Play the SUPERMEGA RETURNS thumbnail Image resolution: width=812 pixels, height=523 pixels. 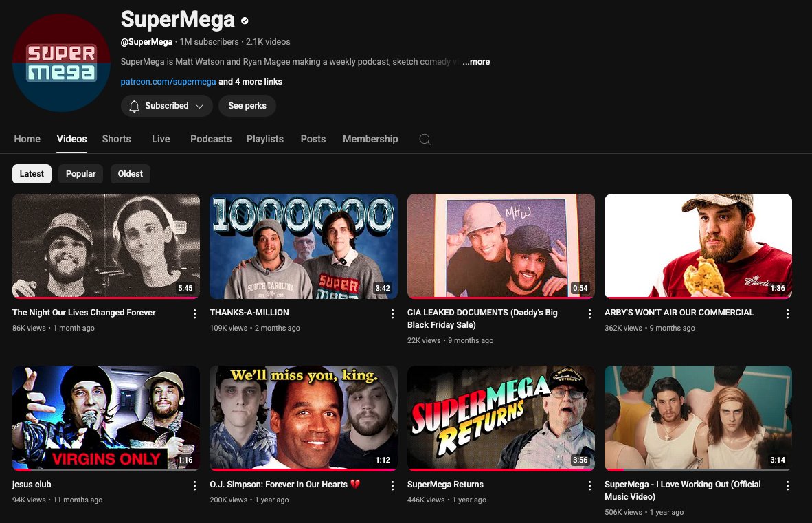click(x=501, y=417)
